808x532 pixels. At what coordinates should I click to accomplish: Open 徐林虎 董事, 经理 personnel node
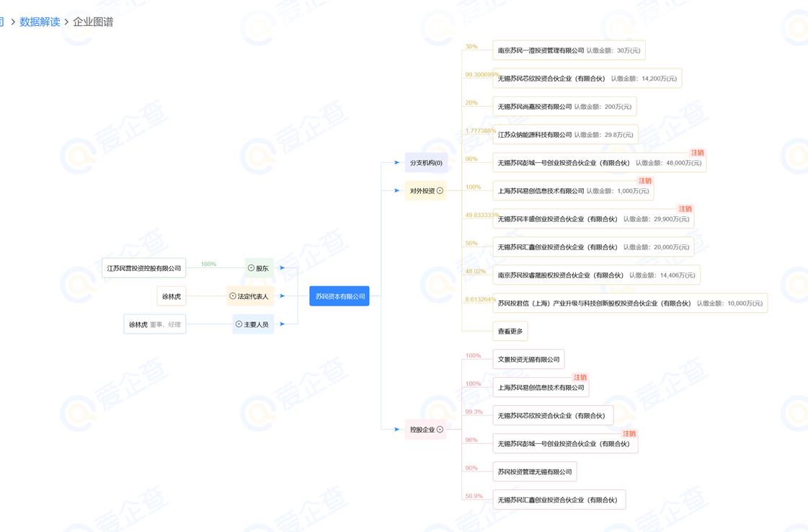(x=154, y=324)
